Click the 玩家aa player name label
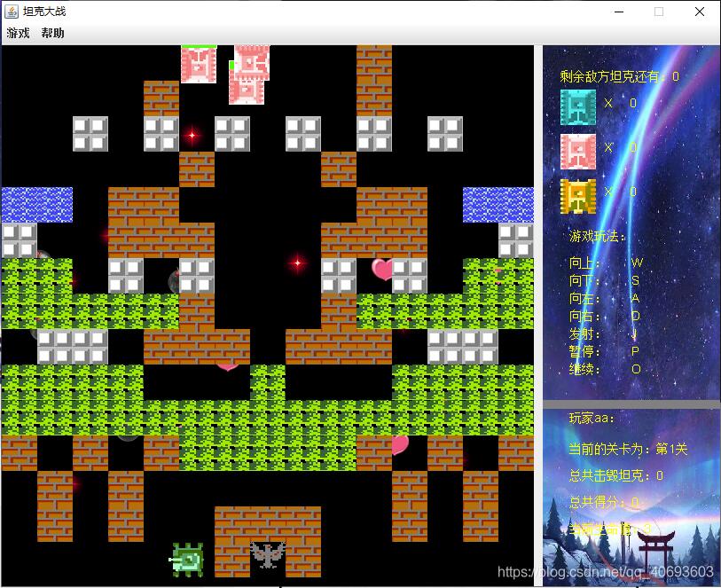 pos(592,419)
